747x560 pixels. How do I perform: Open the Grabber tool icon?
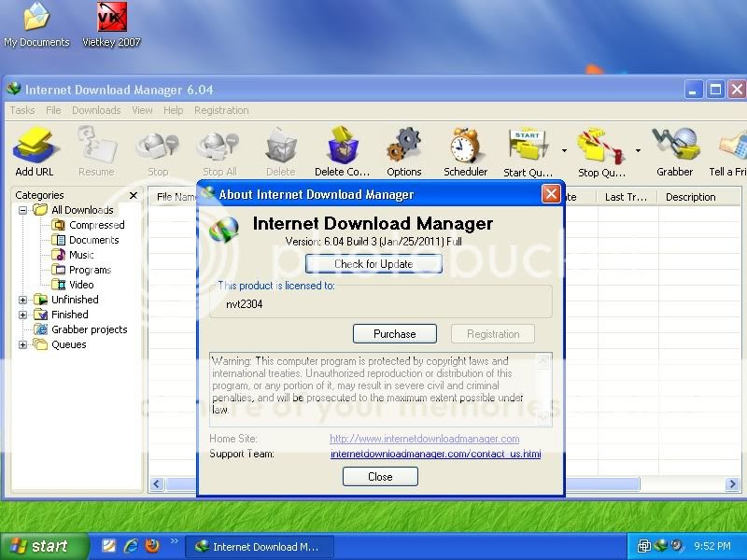click(x=675, y=151)
